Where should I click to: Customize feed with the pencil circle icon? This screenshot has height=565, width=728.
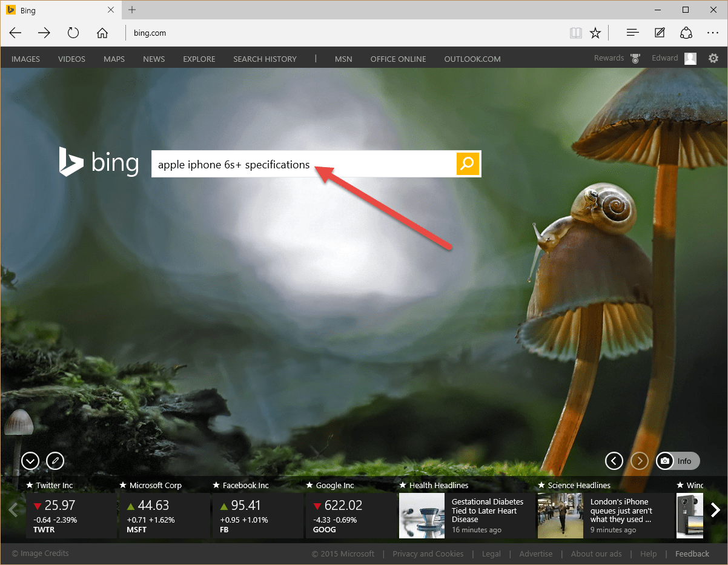[55, 461]
